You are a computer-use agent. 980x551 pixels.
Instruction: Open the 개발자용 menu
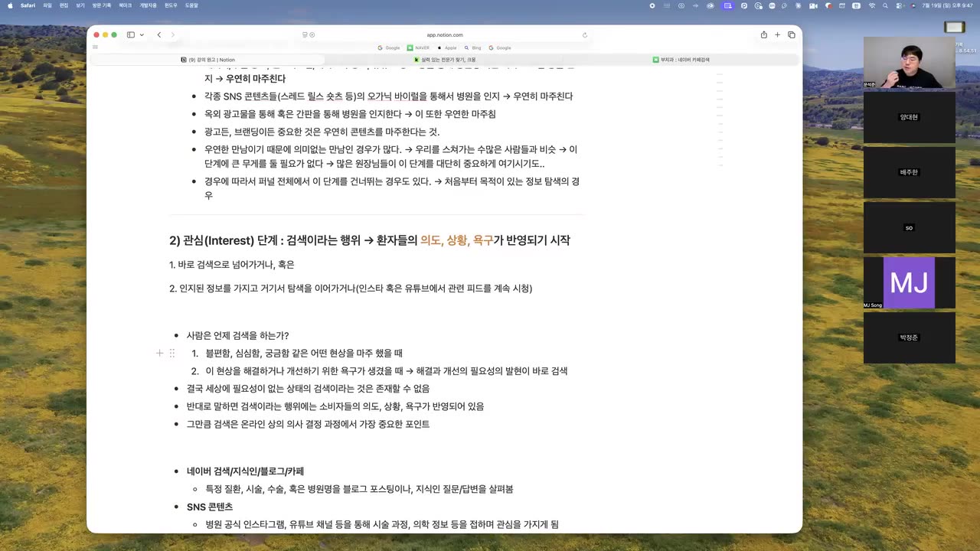[x=148, y=5]
